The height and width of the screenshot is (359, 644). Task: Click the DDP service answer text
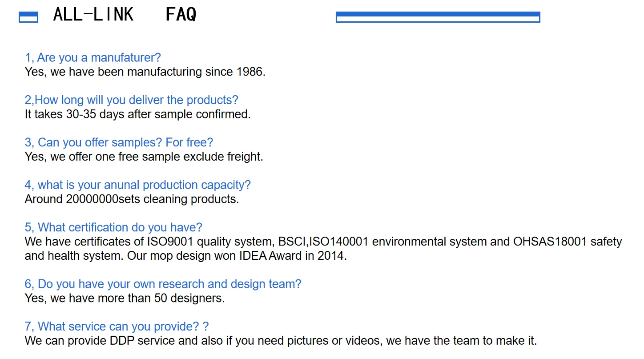pos(281,341)
